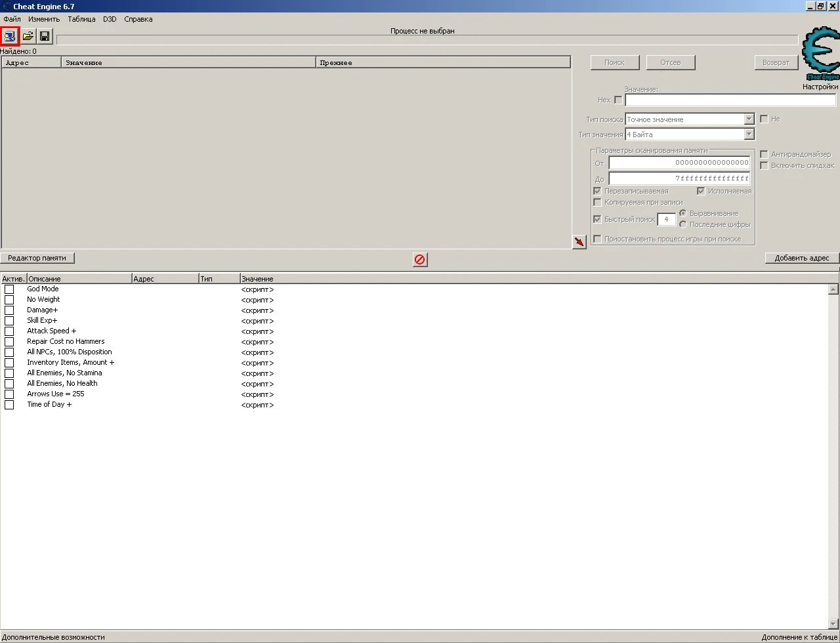
Task: Click the 'От' start address field
Action: [x=679, y=163]
